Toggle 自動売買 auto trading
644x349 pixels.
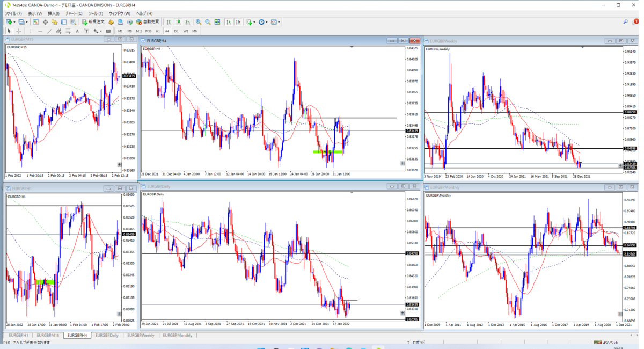coord(148,22)
